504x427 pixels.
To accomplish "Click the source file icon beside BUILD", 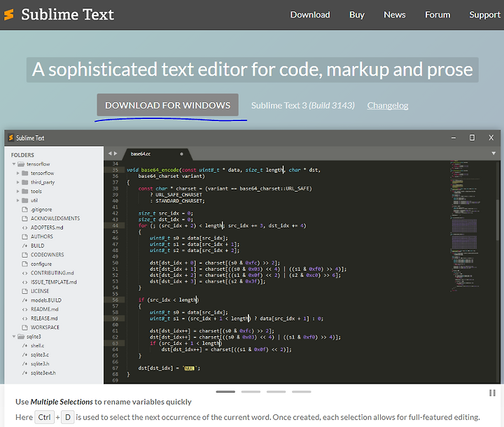I will point(24,246).
